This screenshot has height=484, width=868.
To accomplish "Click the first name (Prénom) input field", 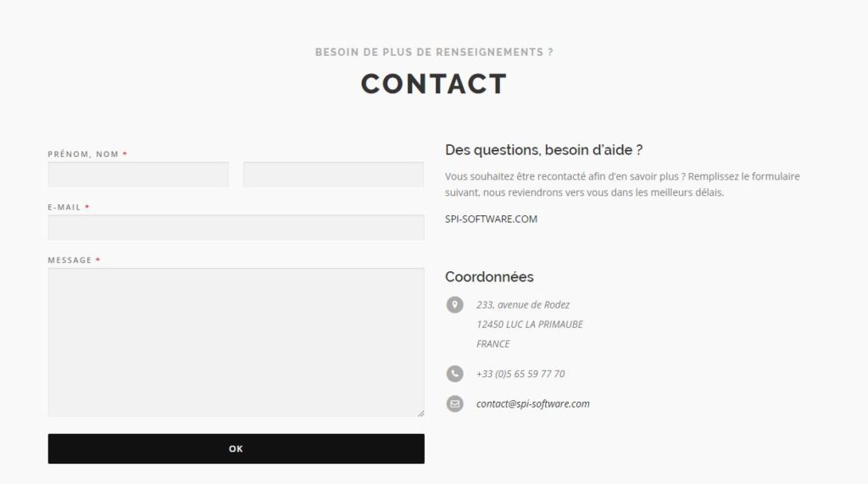I will (x=138, y=175).
